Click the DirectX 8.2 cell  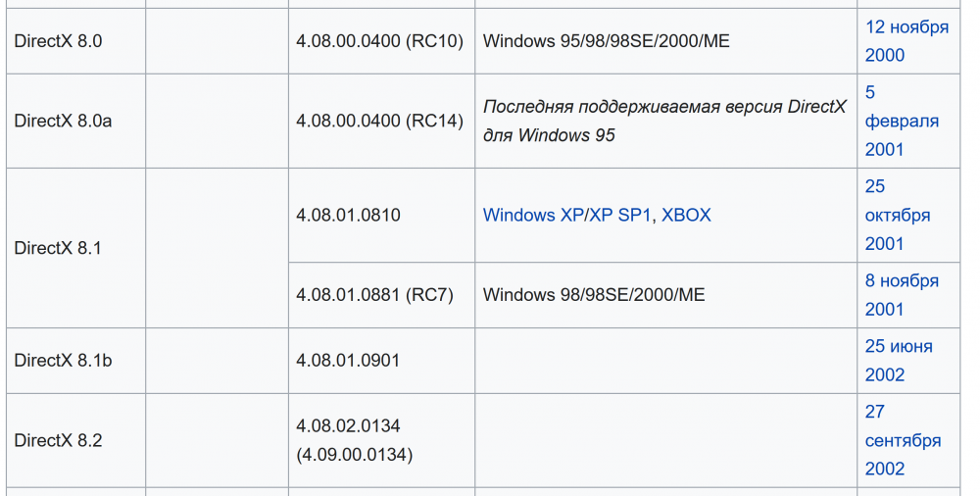coord(58,440)
